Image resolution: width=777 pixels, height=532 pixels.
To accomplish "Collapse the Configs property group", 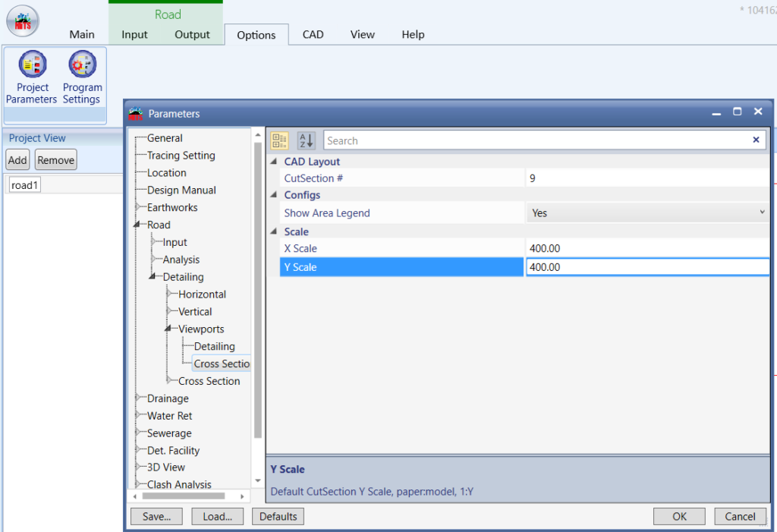I will click(x=273, y=195).
